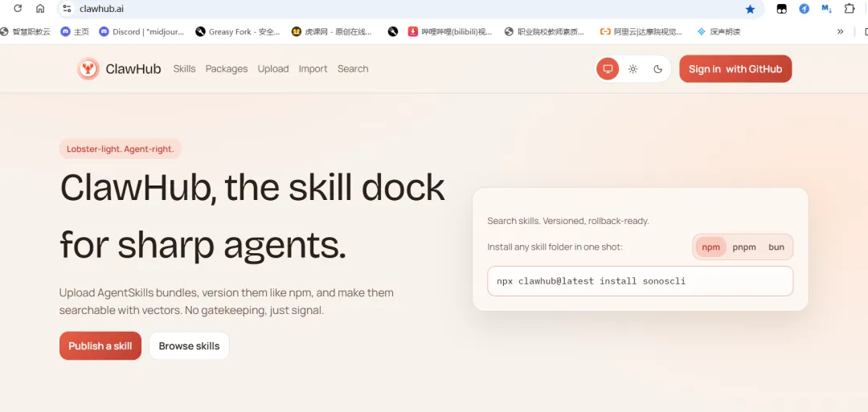Open the 职业院校教师素质 bookmark
868x412 pixels.
coord(544,31)
